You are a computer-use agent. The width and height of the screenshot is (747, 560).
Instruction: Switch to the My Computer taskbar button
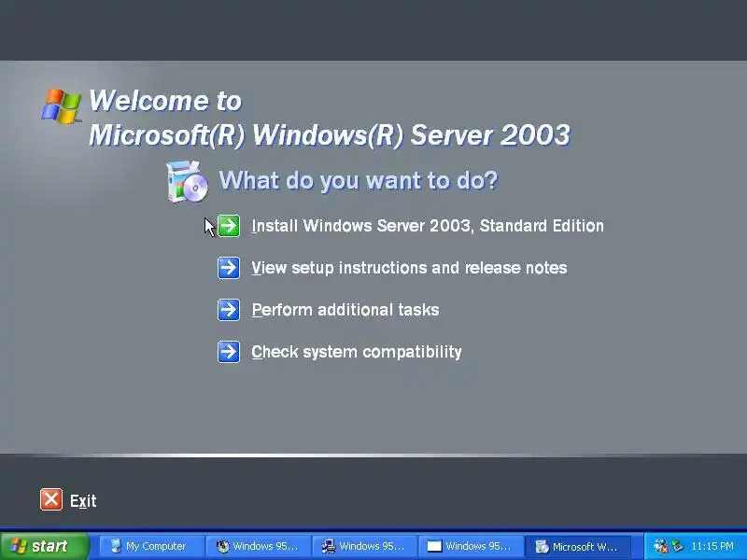[151, 546]
